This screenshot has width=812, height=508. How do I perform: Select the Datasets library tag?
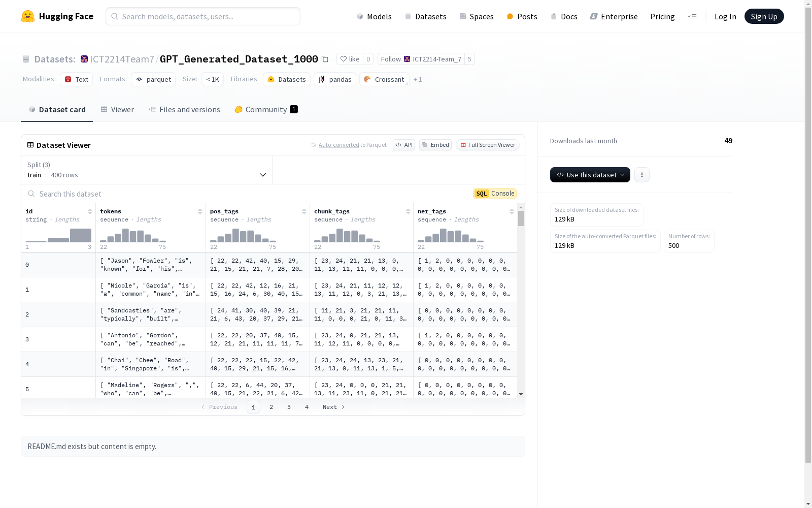tap(287, 79)
